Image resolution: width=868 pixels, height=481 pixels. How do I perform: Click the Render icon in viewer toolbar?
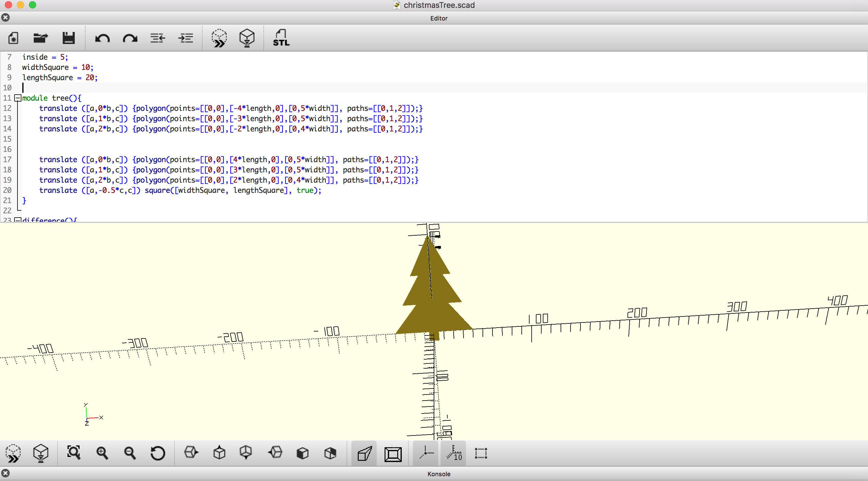41,453
